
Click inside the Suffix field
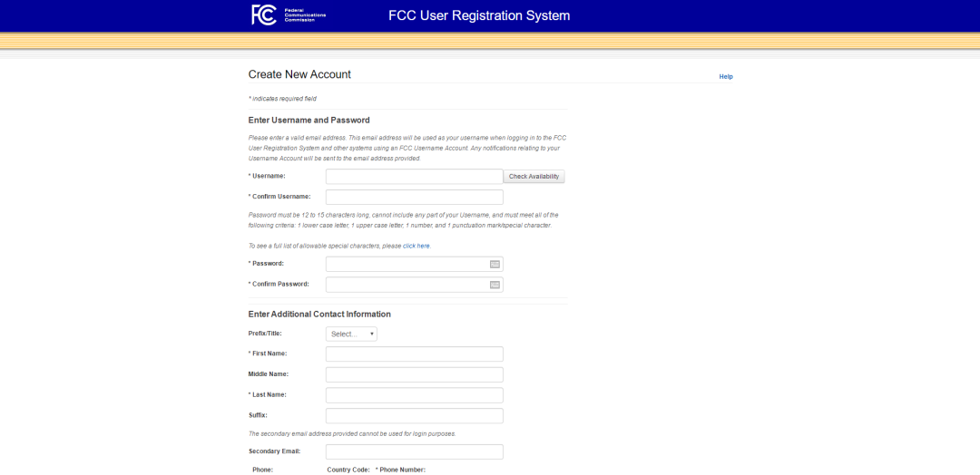[x=414, y=415]
